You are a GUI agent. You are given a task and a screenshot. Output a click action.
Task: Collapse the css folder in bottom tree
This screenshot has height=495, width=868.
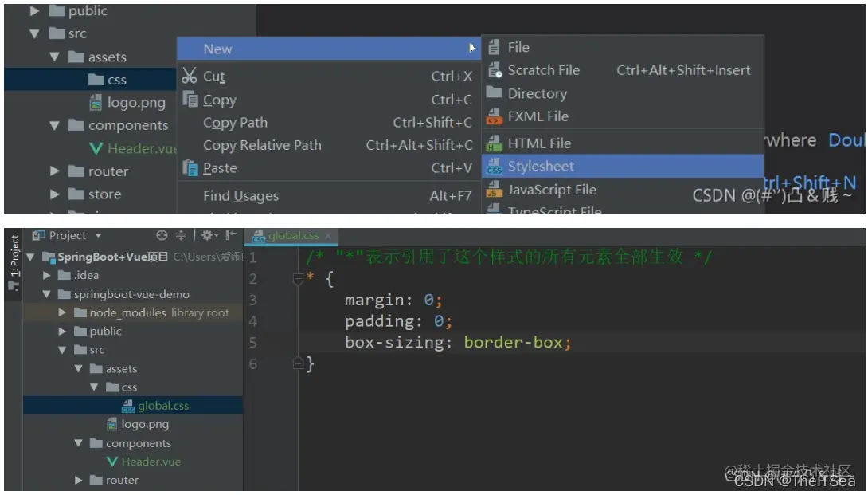pos(94,387)
